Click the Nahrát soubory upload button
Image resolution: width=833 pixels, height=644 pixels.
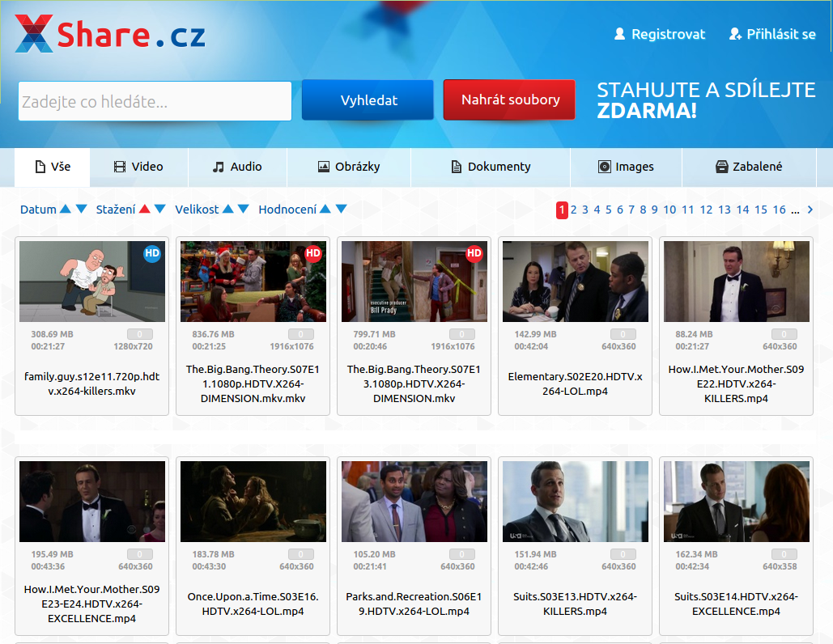tap(509, 100)
